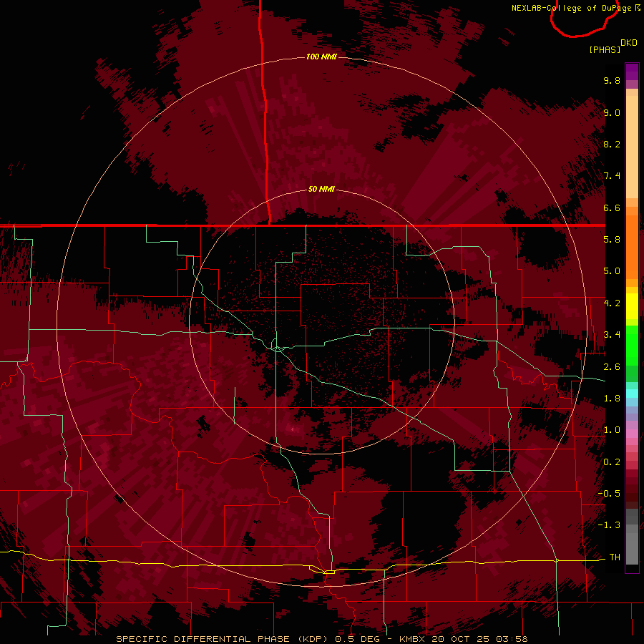Click the 5.8 value on color scale
This screenshot has width=644, height=644.
612,240
